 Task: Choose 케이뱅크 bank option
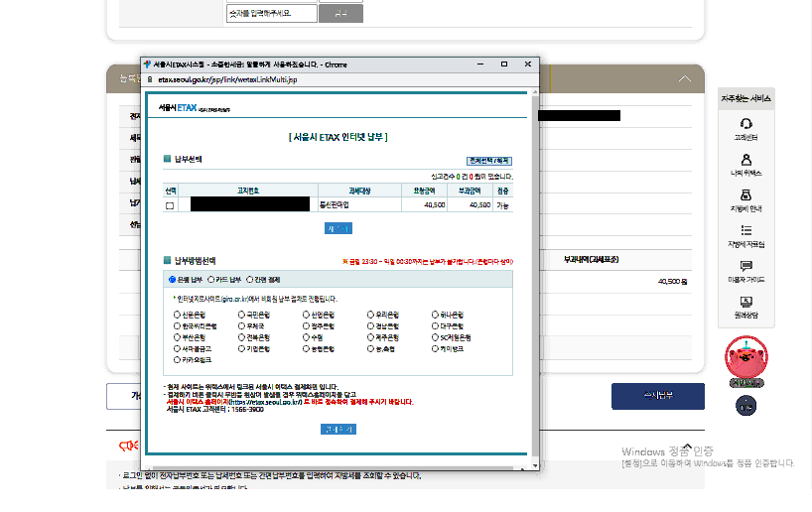(x=435, y=349)
